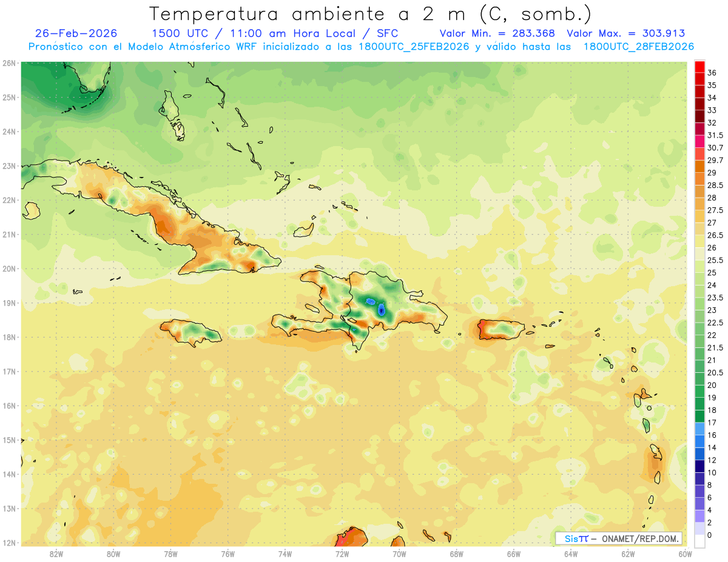Click the '26N' latitude label

9,63
